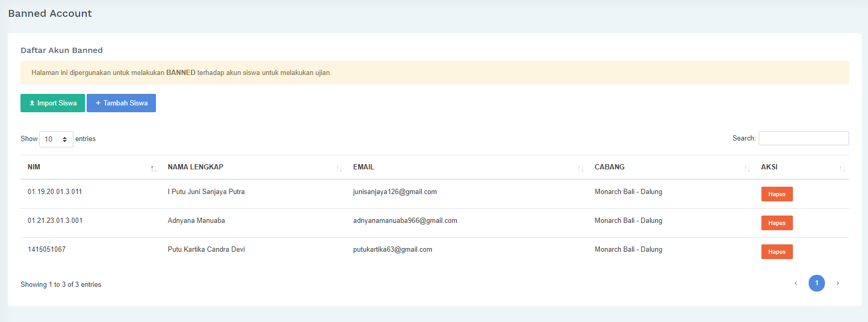The height and width of the screenshot is (322, 868).
Task: Sort by CABANG column sort arrows
Action: click(747, 168)
